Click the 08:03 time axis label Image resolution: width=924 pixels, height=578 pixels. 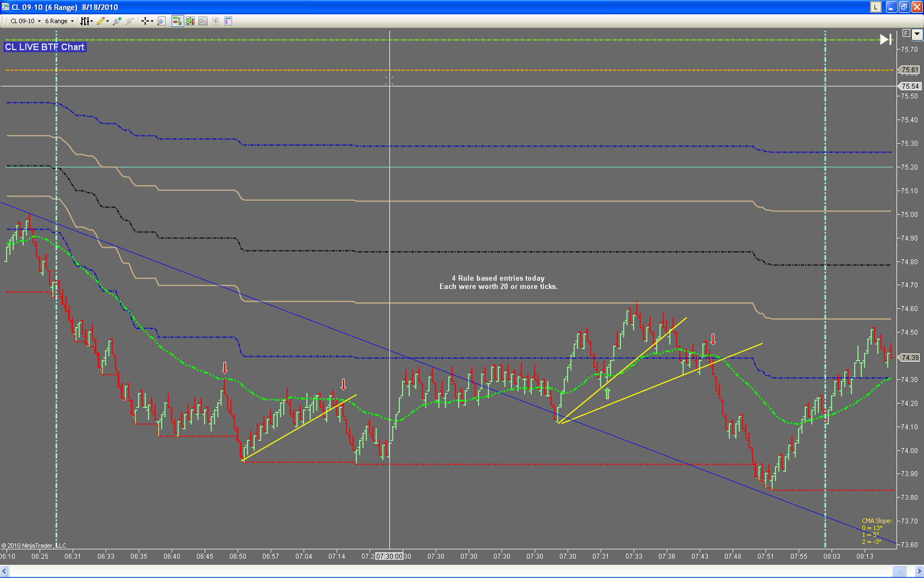832,557
